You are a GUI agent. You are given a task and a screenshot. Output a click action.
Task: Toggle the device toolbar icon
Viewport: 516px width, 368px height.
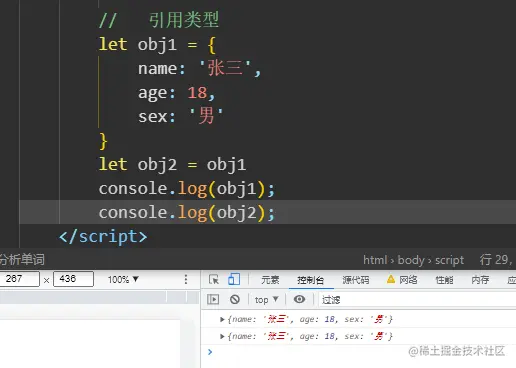pos(234,279)
